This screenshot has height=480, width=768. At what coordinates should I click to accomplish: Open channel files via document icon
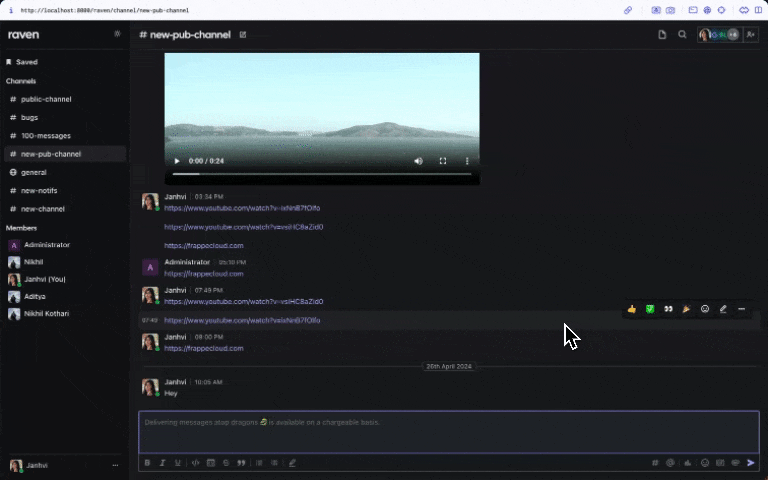coord(662,35)
